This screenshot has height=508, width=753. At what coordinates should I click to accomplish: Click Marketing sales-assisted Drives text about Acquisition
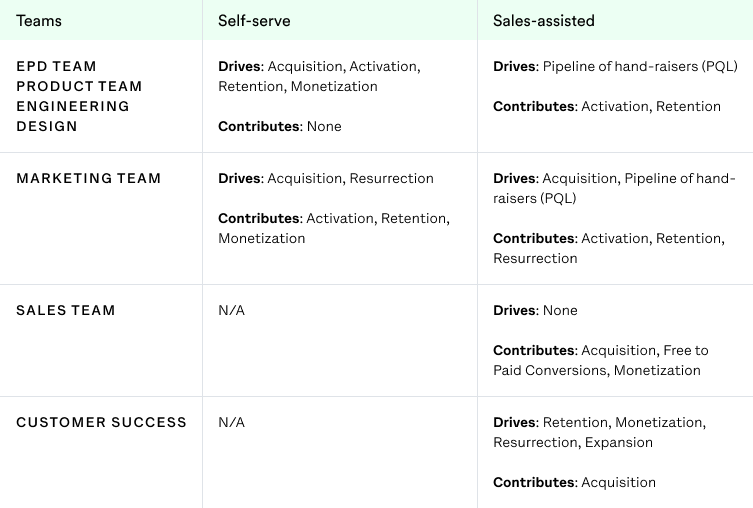point(614,188)
